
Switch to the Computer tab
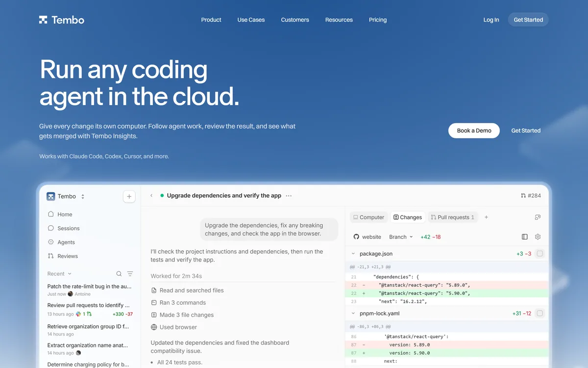369,217
